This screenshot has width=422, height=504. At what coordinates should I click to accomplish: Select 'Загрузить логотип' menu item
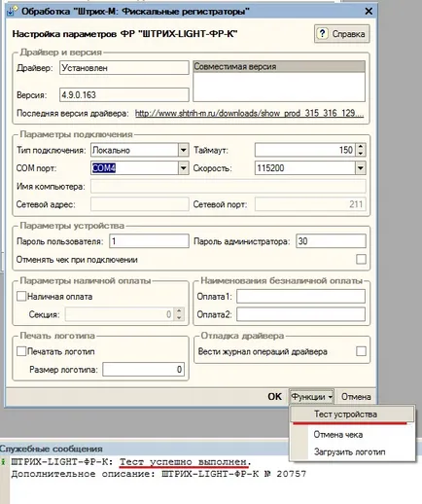[352, 451]
